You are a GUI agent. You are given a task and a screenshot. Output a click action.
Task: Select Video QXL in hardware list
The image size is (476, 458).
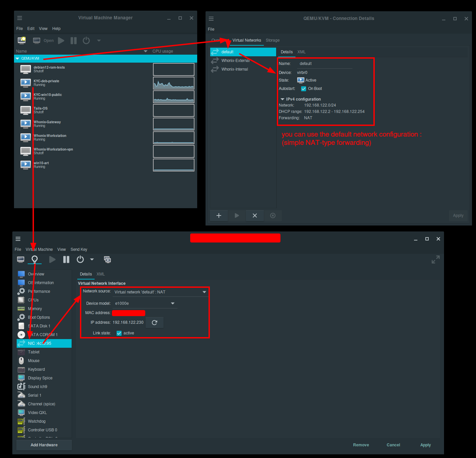click(44, 413)
